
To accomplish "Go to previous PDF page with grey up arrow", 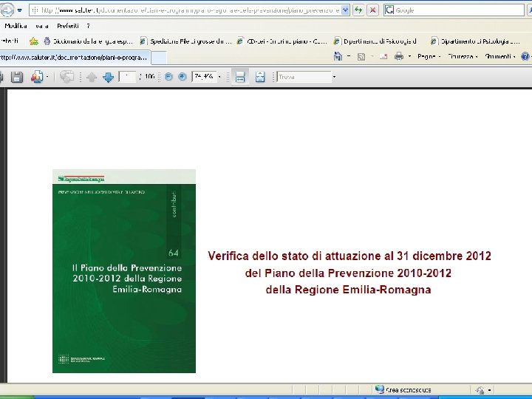I will [92, 78].
